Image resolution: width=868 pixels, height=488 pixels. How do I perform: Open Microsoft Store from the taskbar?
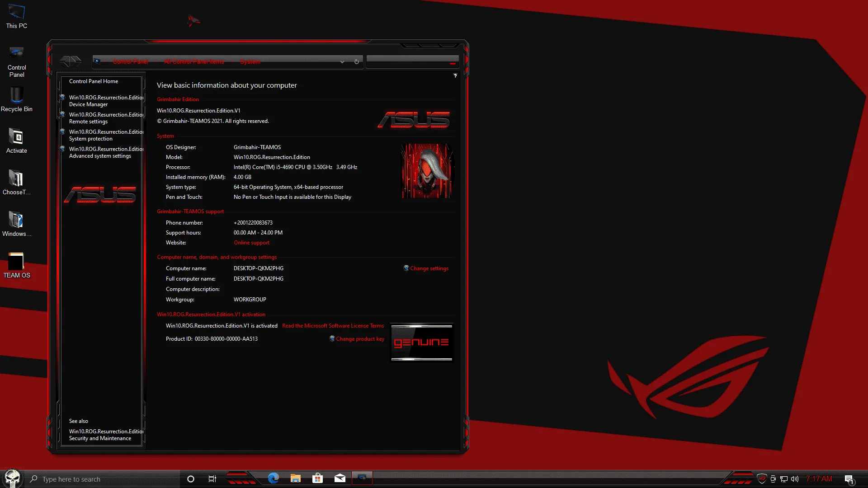tap(318, 479)
